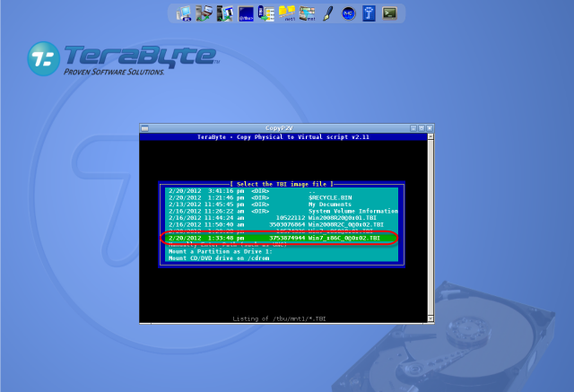Open the blue flowchart diagram icon
This screenshot has height=392, width=574.
pos(369,13)
